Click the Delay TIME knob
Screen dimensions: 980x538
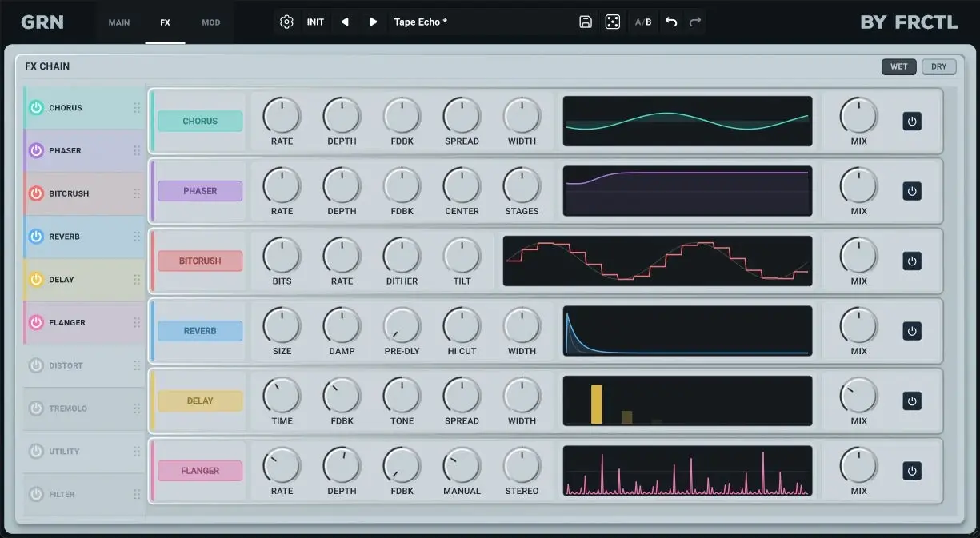tap(282, 396)
